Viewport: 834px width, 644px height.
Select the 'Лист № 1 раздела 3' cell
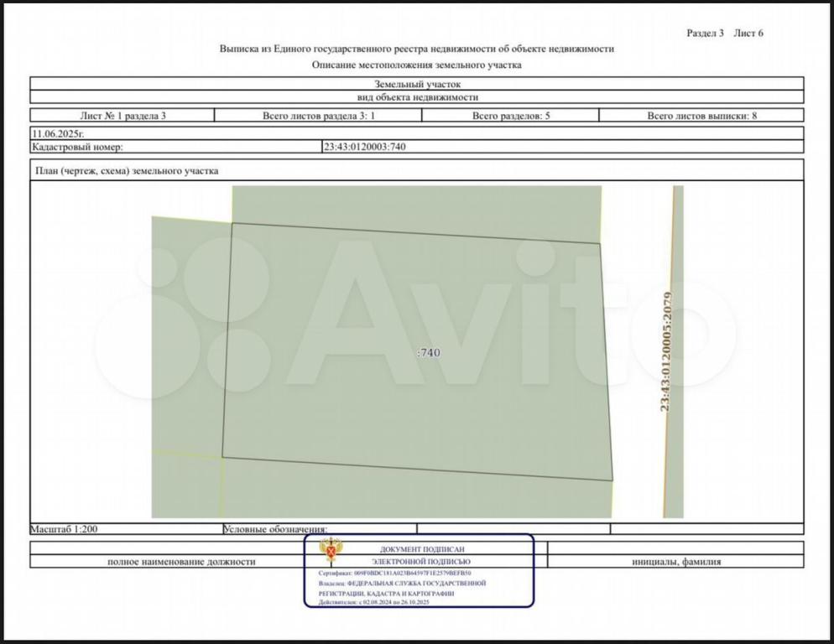[122, 116]
